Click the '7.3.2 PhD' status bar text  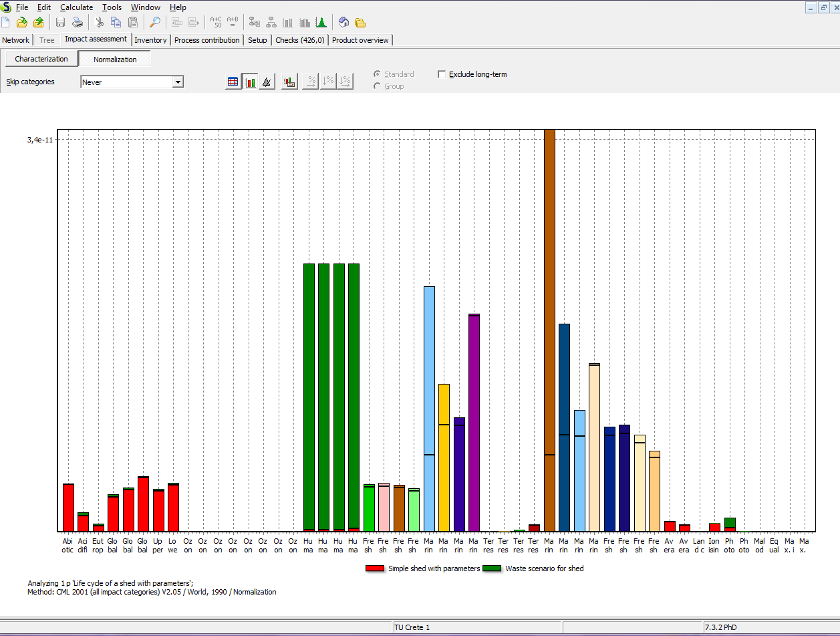click(721, 627)
